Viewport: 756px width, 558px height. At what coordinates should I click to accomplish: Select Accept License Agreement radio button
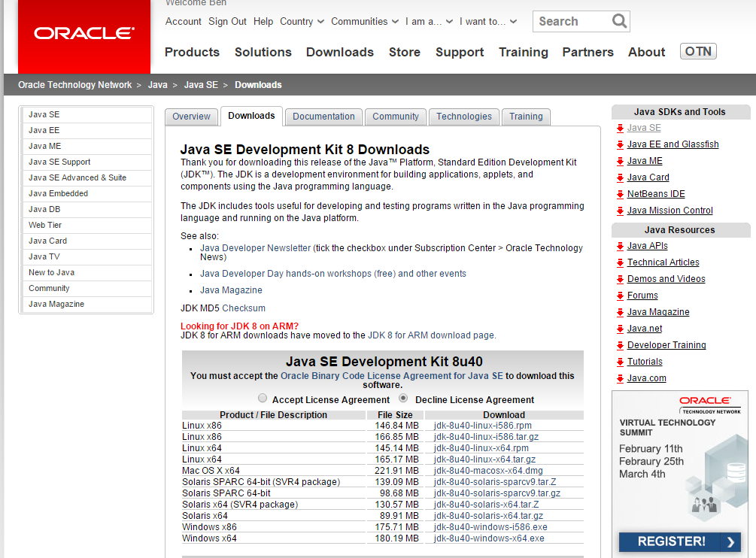(263, 399)
